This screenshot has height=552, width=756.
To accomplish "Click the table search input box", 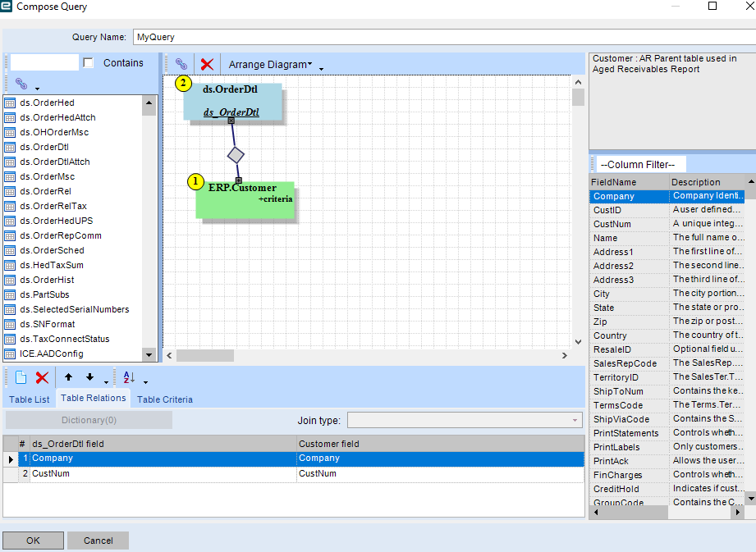I will point(44,62).
